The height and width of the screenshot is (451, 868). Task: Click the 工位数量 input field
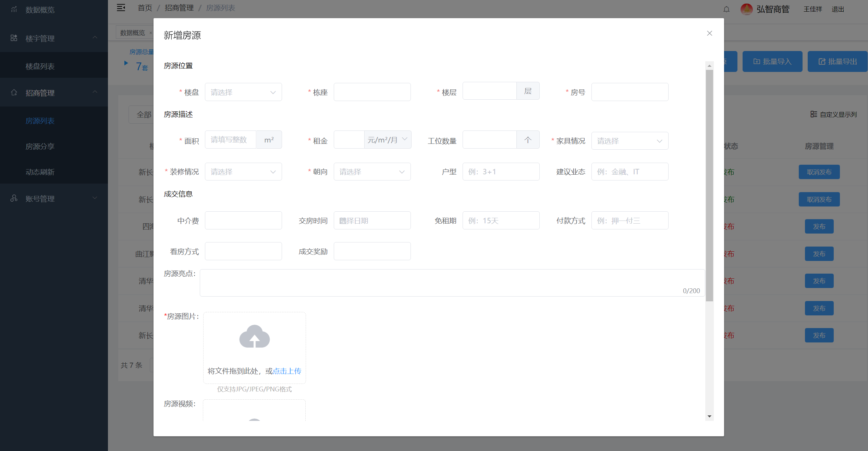[x=489, y=140]
